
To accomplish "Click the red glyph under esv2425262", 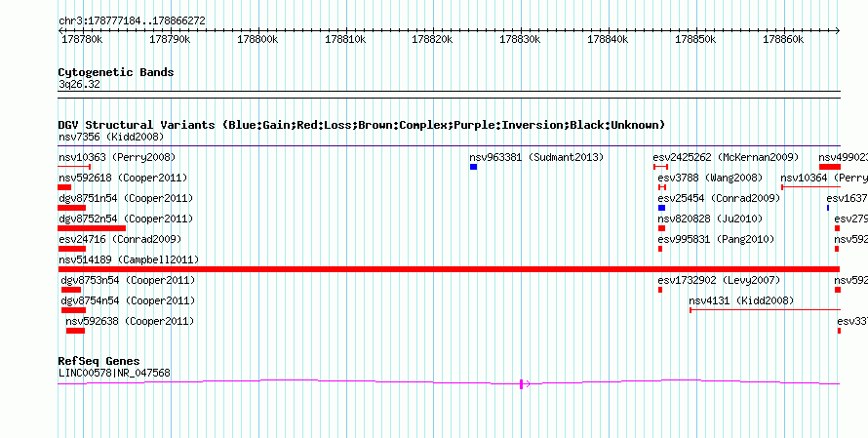I will click(660, 167).
